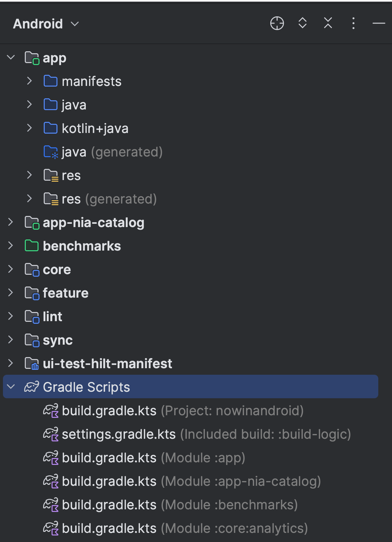Open the vertical three-dot options menu
This screenshot has height=542, width=392.
coord(353,24)
